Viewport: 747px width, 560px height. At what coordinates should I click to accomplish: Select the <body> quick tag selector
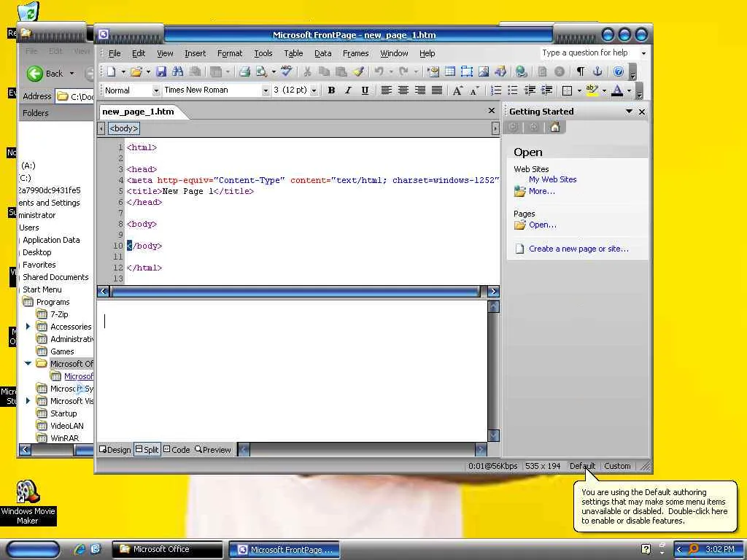124,128
